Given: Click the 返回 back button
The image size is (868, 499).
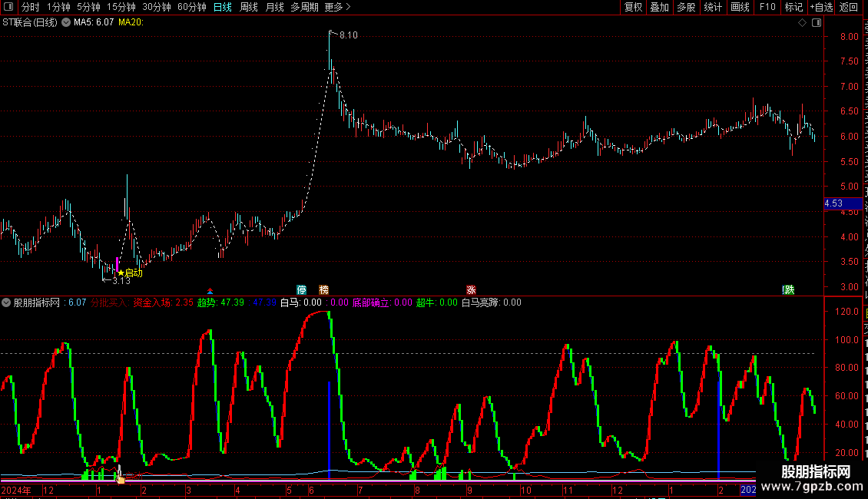Looking at the screenshot, I should pos(849,7).
